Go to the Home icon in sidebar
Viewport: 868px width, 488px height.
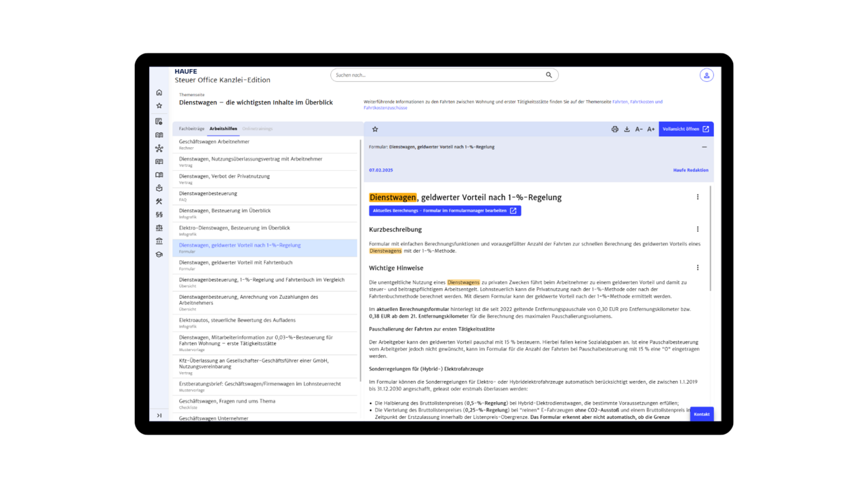pos(159,93)
